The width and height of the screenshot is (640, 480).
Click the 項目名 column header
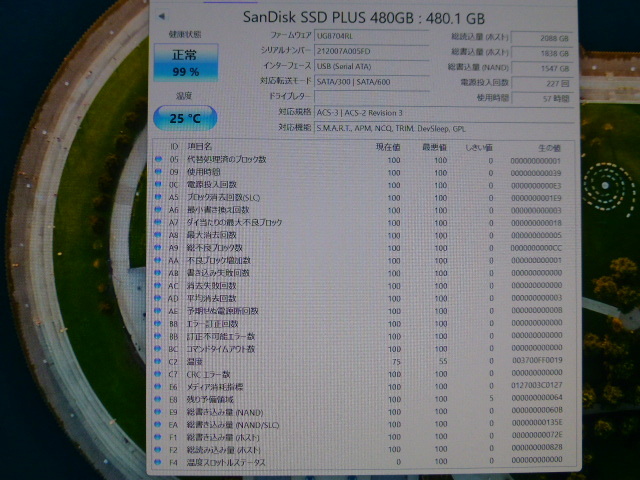[x=199, y=146]
